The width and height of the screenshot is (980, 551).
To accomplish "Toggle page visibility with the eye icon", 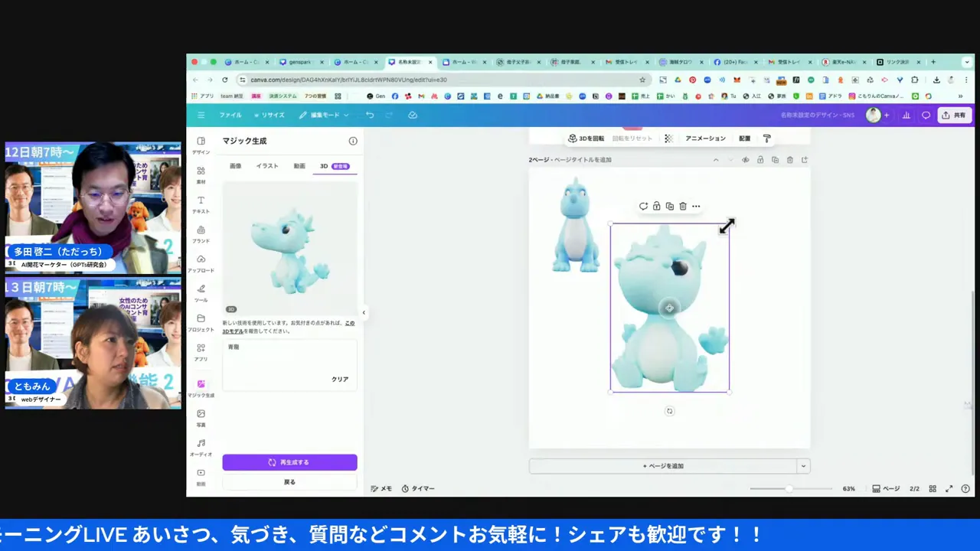I will [x=745, y=159].
